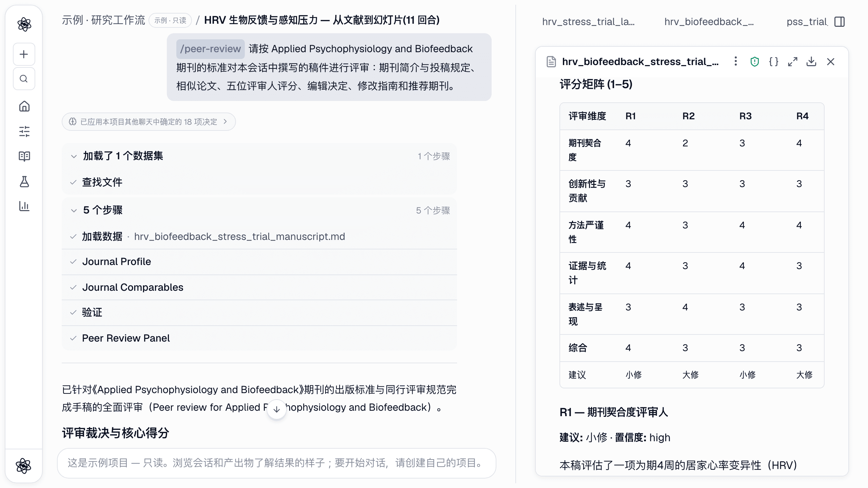Open the 'Peer Review Panel' step
868x488 pixels.
pos(259,338)
